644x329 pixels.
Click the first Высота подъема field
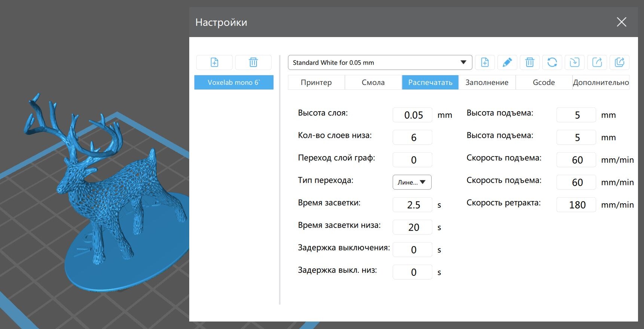pos(576,115)
